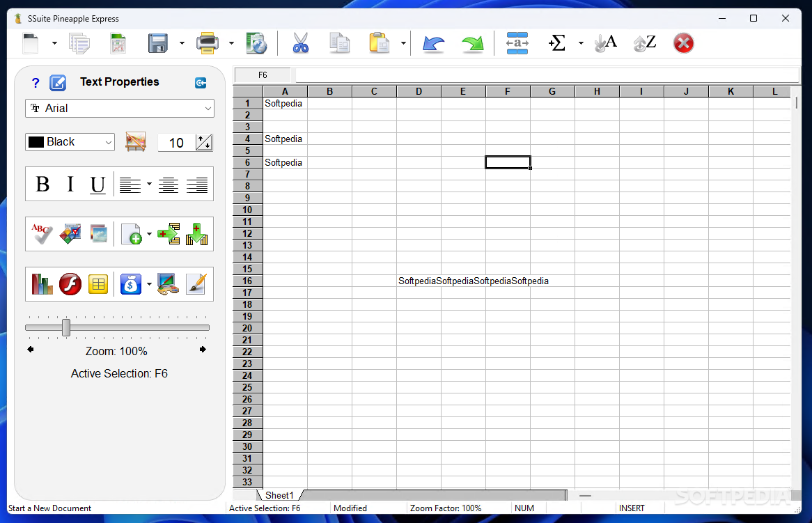The height and width of the screenshot is (523, 812).
Task: Expand the Save dropdown arrow
Action: (182, 43)
